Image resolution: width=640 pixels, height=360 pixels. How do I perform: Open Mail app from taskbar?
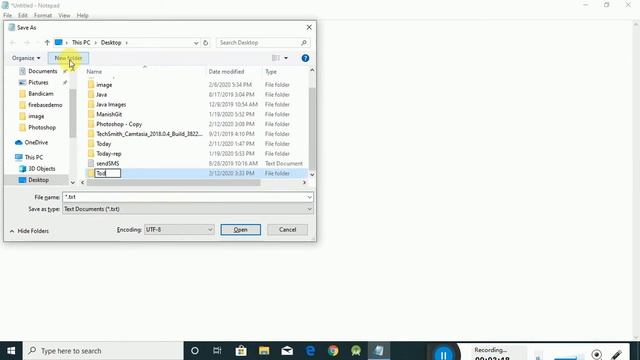pyautogui.click(x=287, y=351)
